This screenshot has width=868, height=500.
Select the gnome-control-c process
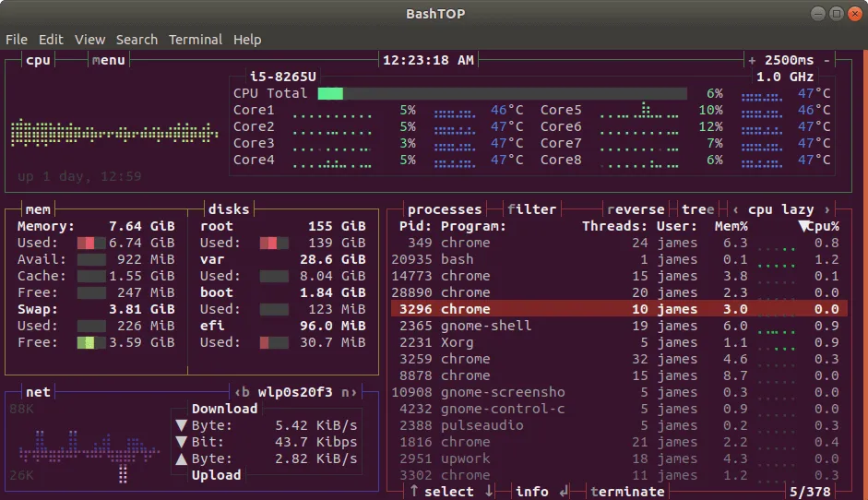point(619,409)
